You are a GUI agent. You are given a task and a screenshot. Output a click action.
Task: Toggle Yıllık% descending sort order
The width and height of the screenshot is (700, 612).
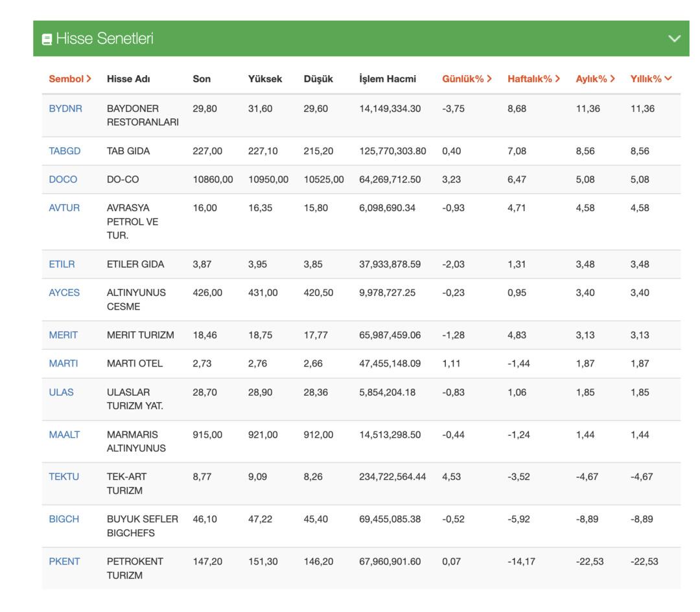[651, 79]
